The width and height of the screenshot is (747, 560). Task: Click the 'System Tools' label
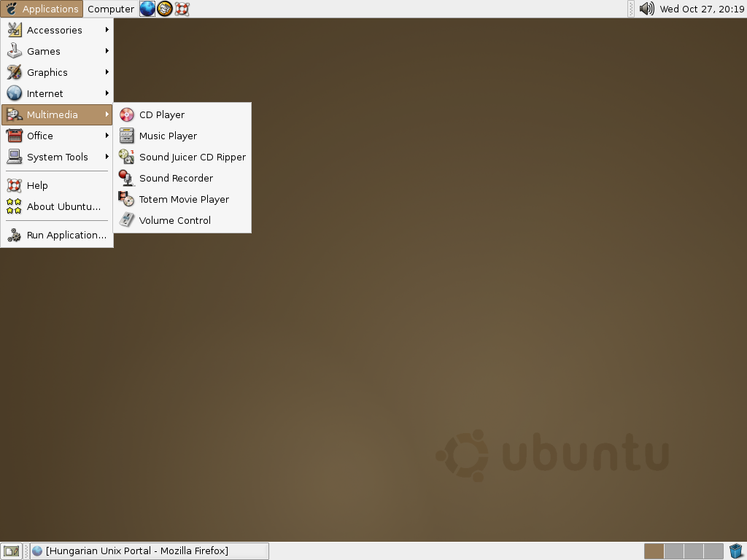(58, 157)
